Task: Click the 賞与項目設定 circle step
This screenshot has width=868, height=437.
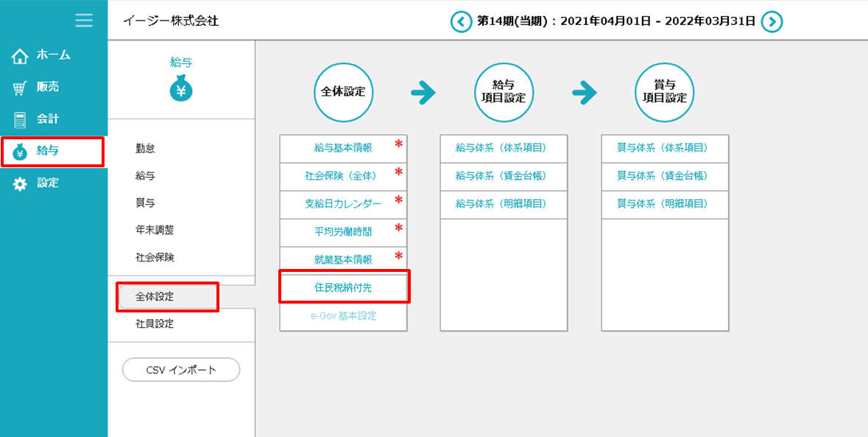Action: (x=665, y=92)
